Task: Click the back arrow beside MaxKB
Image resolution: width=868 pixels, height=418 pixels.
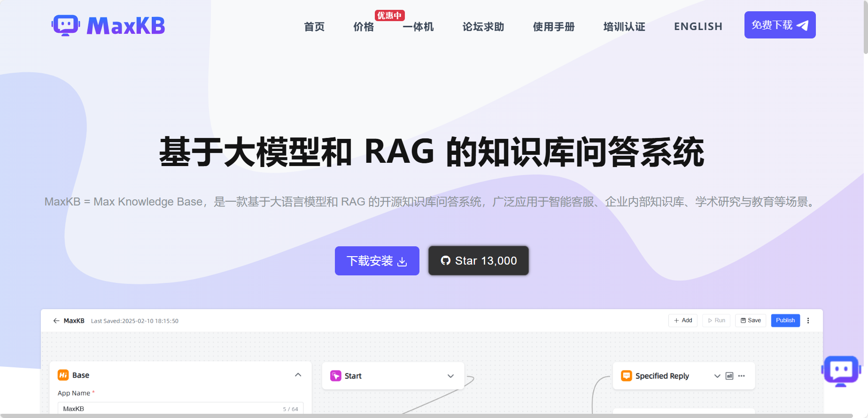Action: pyautogui.click(x=56, y=321)
